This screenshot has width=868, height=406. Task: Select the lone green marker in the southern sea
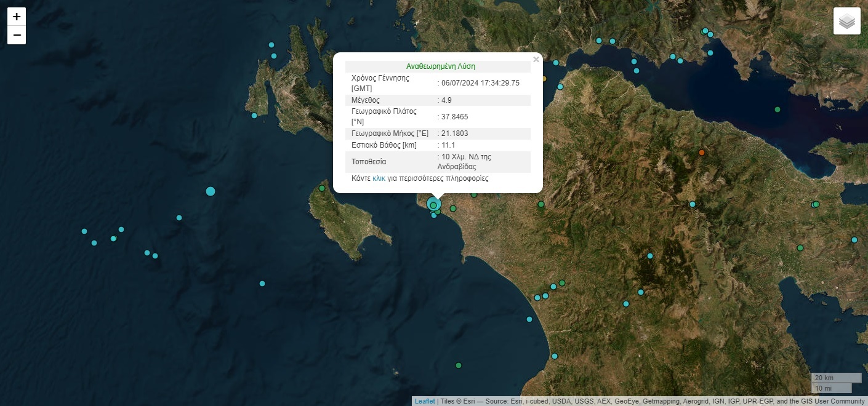click(x=459, y=365)
